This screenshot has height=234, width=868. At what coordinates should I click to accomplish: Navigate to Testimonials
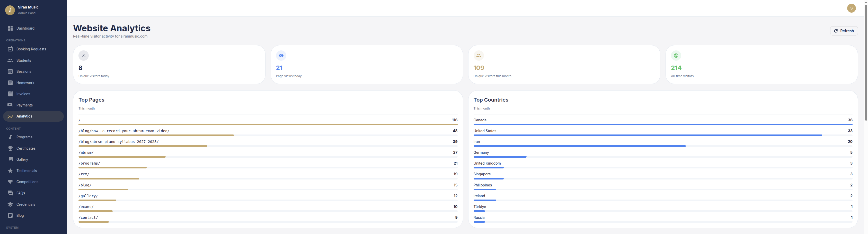33,171
